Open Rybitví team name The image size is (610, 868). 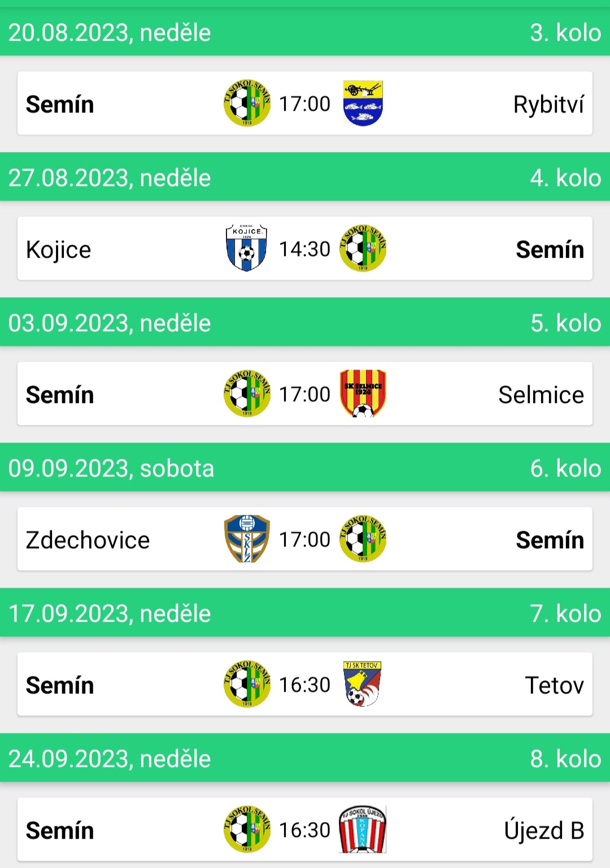[548, 105]
